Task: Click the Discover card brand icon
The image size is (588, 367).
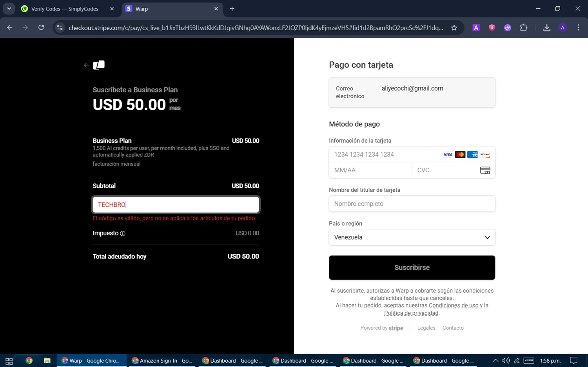Action: pos(485,154)
